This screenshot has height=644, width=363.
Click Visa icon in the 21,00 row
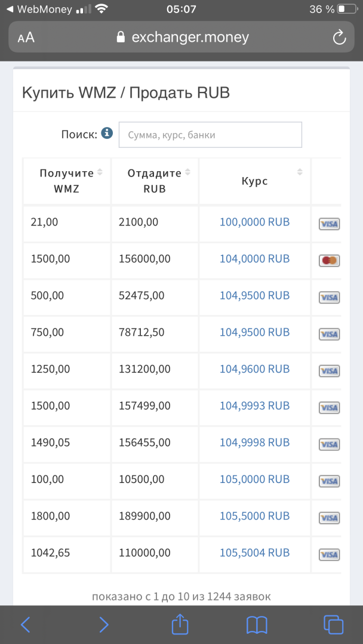pyautogui.click(x=330, y=224)
